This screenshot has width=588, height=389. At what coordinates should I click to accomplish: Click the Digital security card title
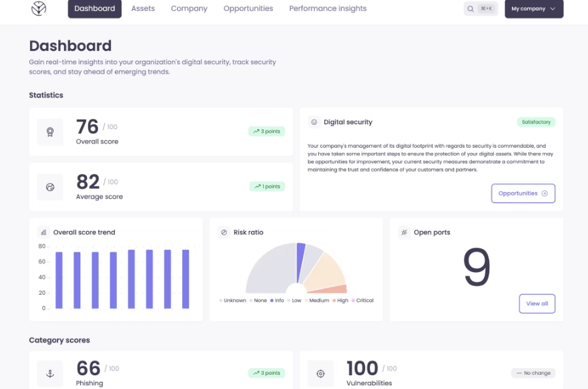pyautogui.click(x=348, y=122)
